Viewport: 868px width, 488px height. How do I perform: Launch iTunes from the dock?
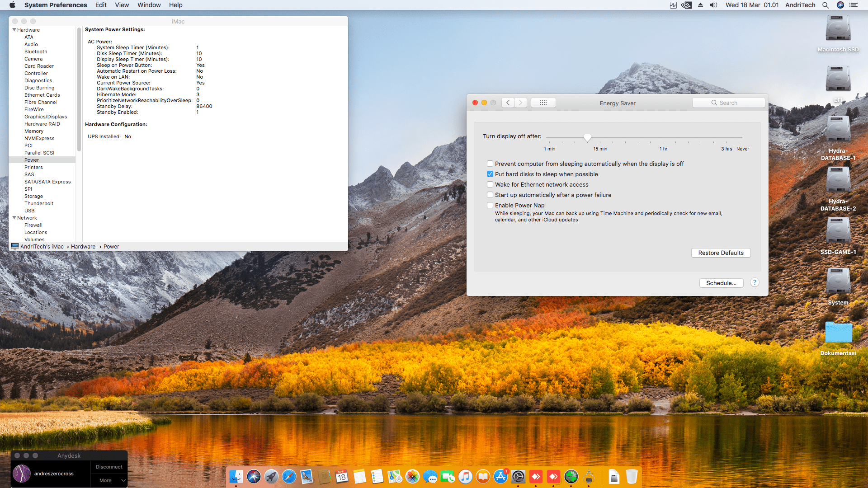pos(465,476)
